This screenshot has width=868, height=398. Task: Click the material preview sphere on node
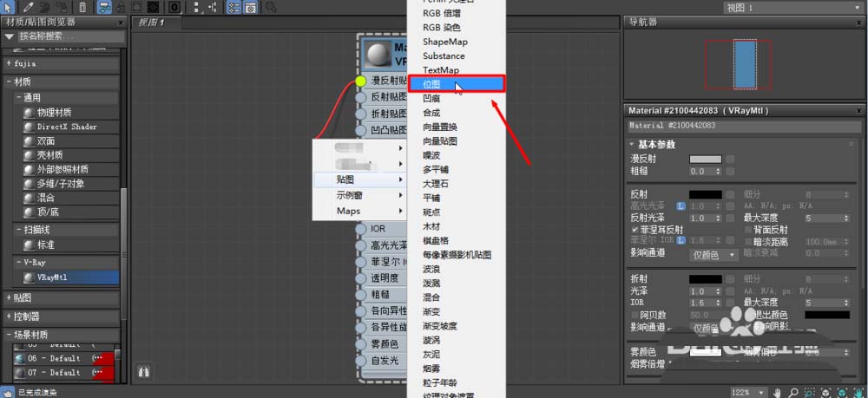(x=378, y=55)
